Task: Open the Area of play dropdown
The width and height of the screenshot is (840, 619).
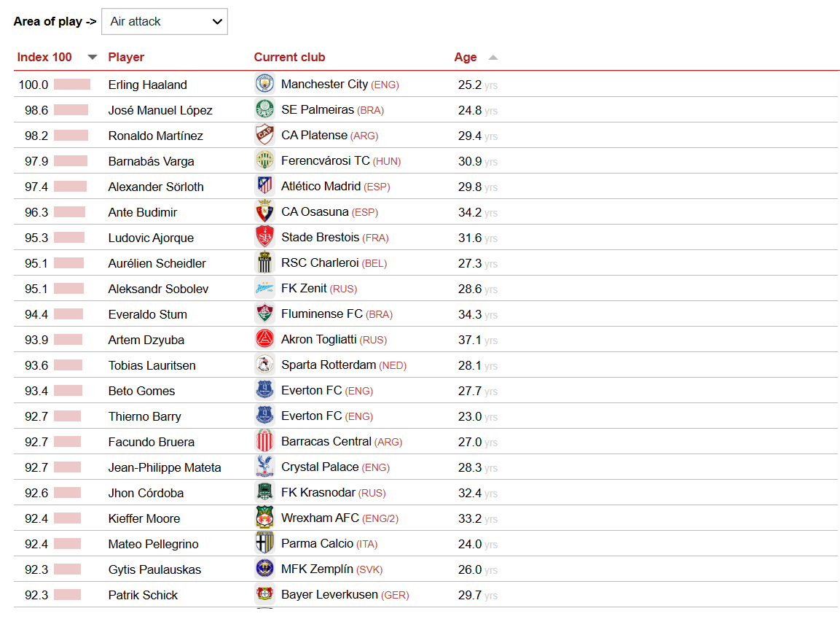Action: tap(165, 21)
